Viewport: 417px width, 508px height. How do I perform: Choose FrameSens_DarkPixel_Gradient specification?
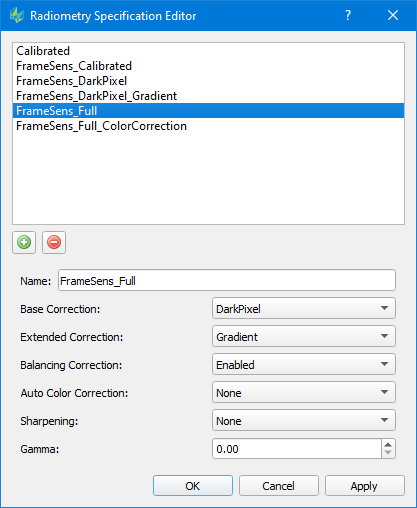(208, 96)
